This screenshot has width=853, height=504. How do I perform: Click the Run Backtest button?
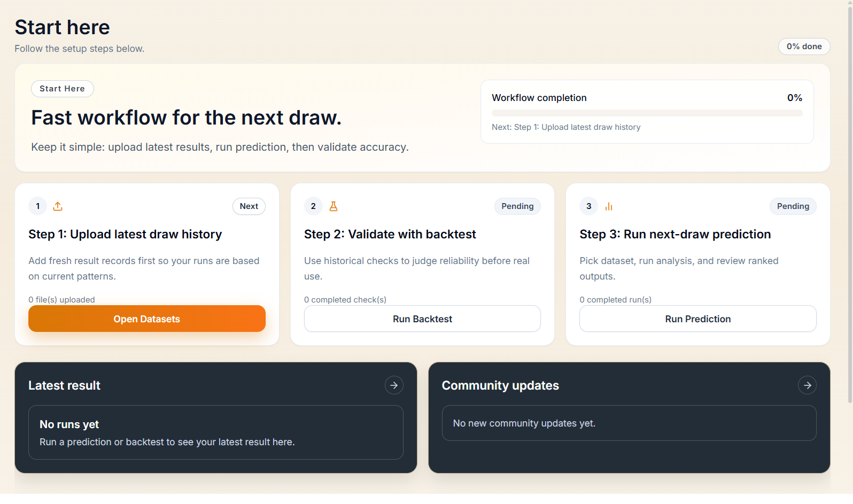[422, 319]
